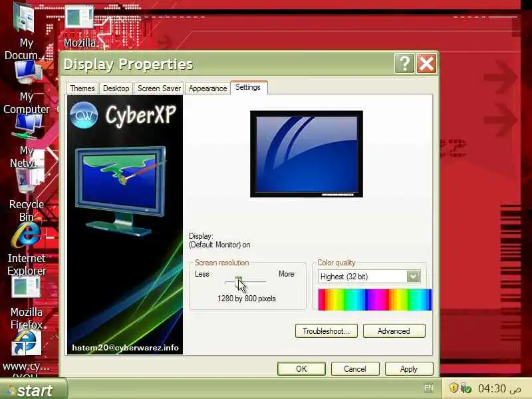This screenshot has height=399, width=532.
Task: Switch to the Desktop tab
Action: pyautogui.click(x=116, y=88)
